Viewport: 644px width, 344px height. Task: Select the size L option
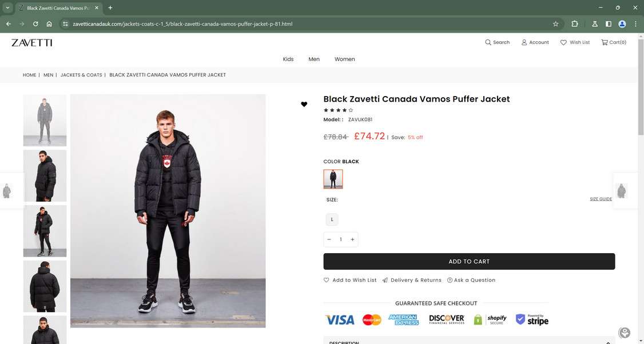tap(332, 219)
